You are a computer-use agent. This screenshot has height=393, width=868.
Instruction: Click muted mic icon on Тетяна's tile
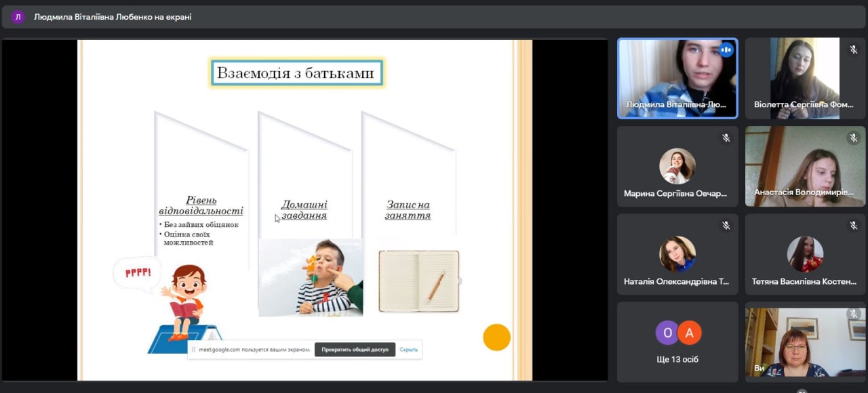(854, 226)
